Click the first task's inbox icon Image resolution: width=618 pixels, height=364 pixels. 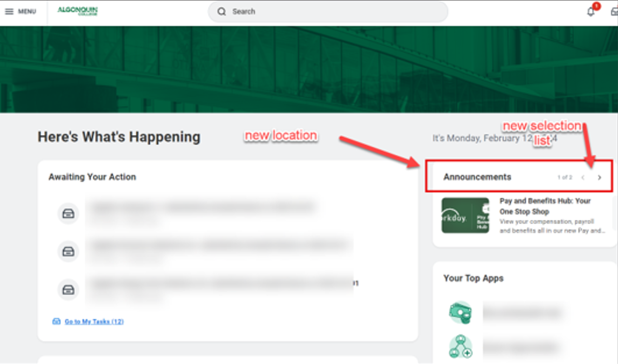coord(68,214)
